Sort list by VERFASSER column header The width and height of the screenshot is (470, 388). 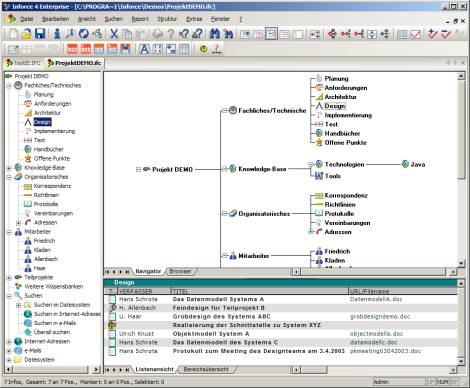143,291
